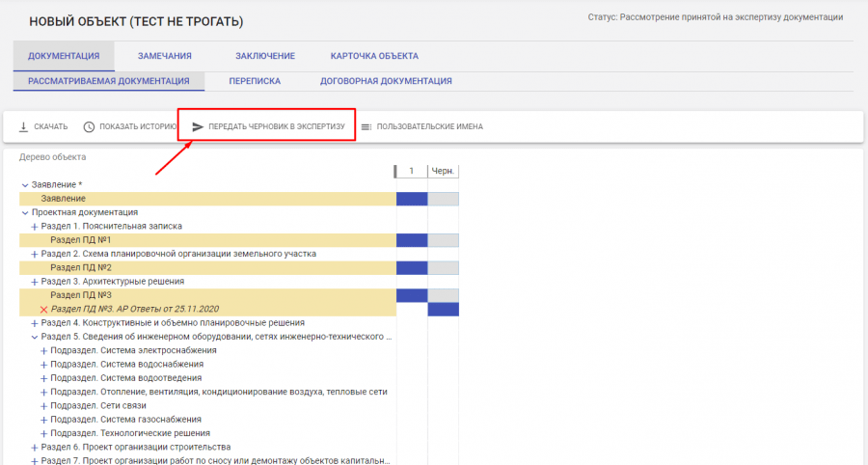Expand Раздел 4. Конструктивные решения node
Image resolution: width=868 pixels, height=465 pixels.
pyautogui.click(x=35, y=322)
